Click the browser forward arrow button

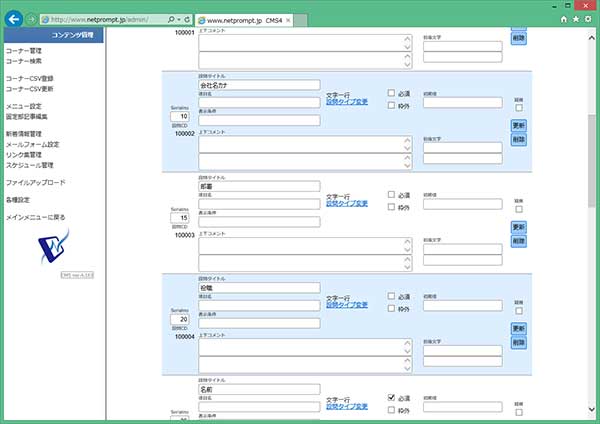[32, 18]
